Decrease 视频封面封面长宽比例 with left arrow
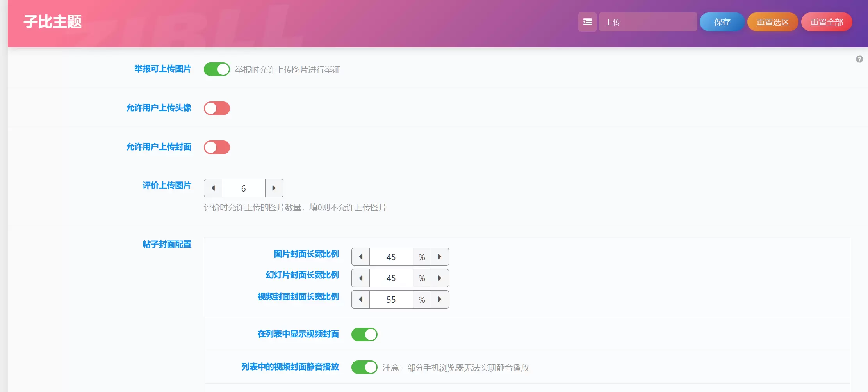This screenshot has width=868, height=392. [361, 300]
